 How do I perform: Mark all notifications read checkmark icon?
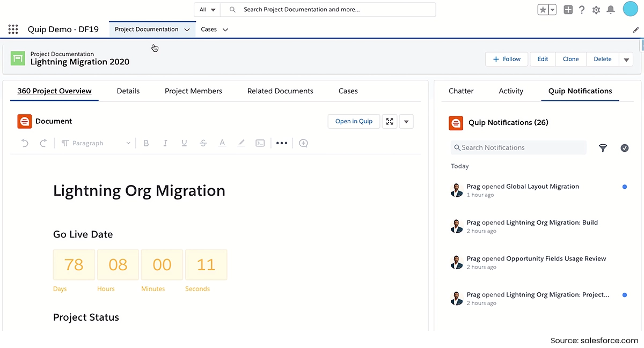tap(625, 148)
